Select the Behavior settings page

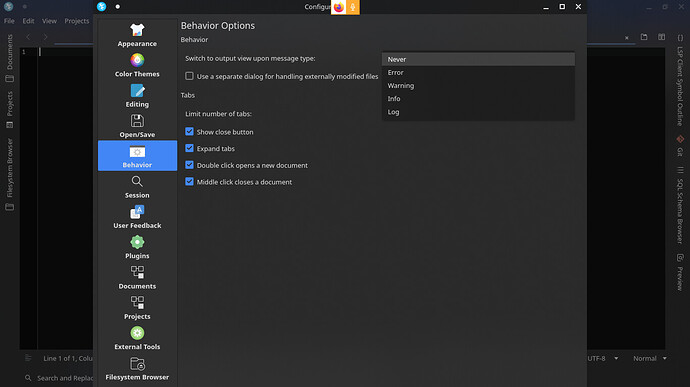(137, 156)
